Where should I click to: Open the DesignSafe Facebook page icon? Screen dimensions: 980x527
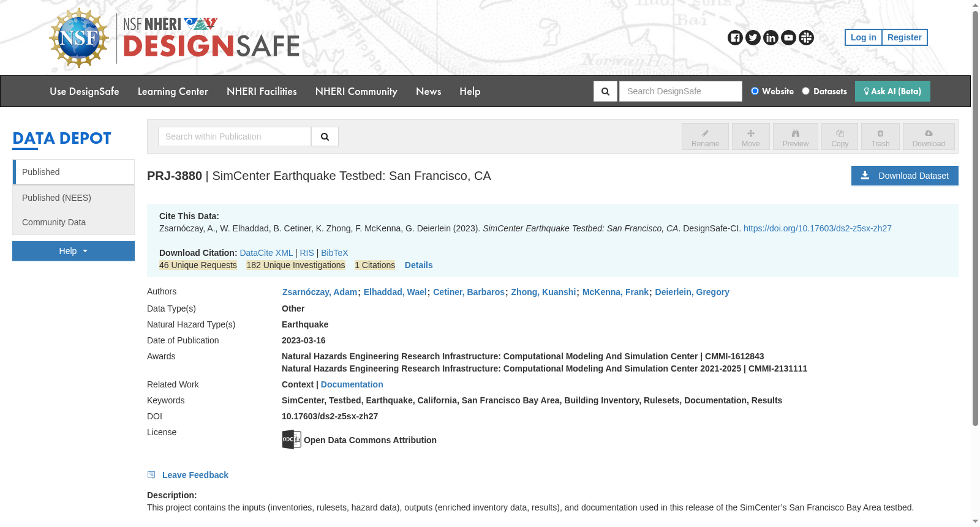click(x=735, y=38)
